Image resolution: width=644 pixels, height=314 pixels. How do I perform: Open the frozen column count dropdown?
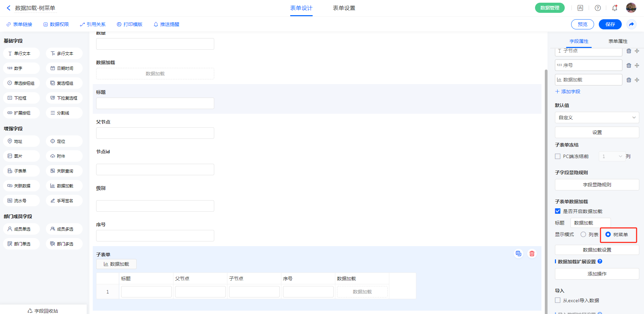611,156
